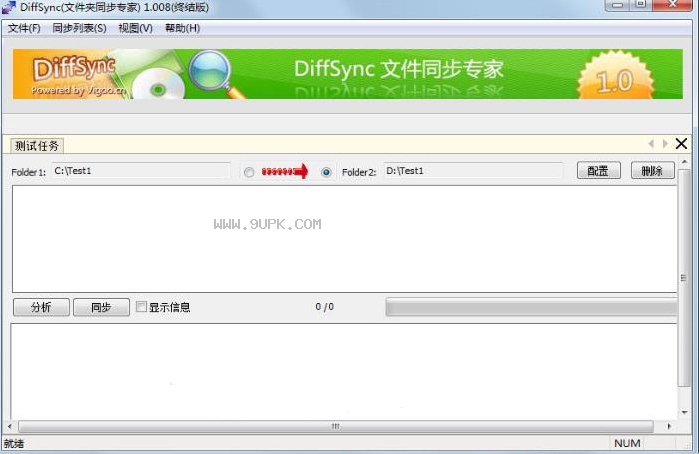
Task: Open the 视图(V) menu
Action: point(136,29)
